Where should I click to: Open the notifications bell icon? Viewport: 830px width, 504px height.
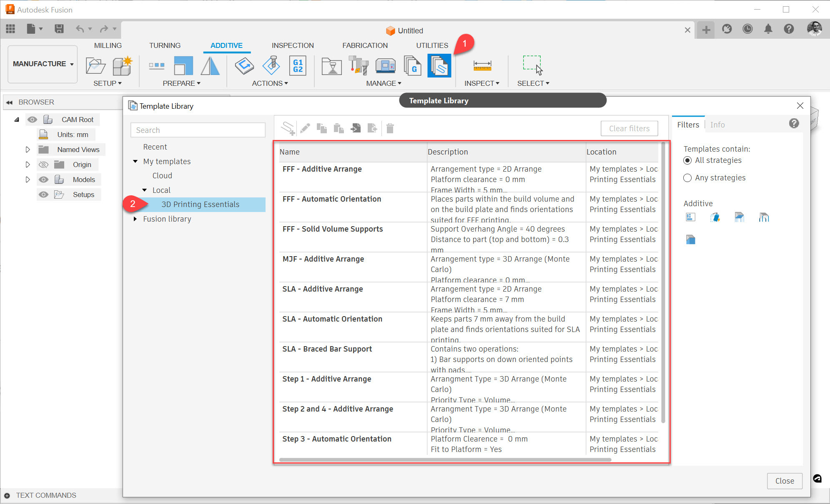coord(768,29)
